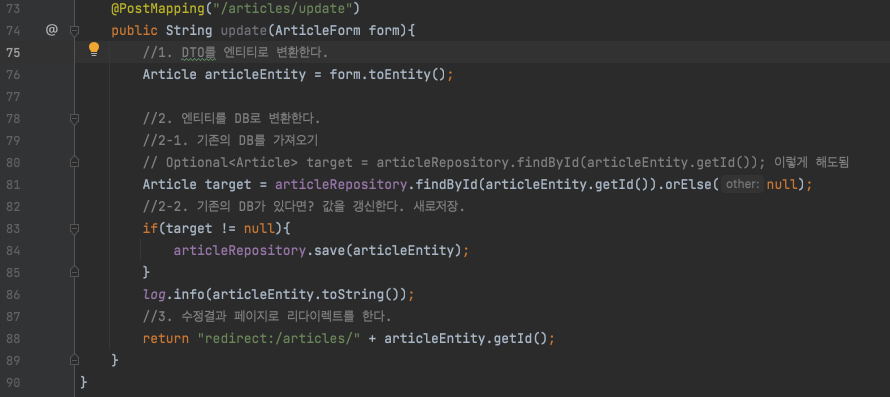Screen dimensions: 890x397
Task: Click line number 88 in the gutter
Action: [14, 339]
